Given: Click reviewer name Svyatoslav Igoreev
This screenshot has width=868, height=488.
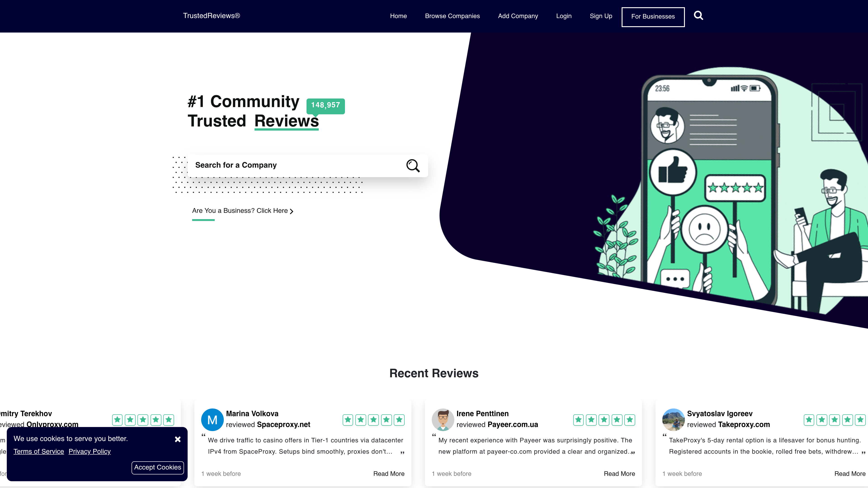Looking at the screenshot, I should pos(720,414).
